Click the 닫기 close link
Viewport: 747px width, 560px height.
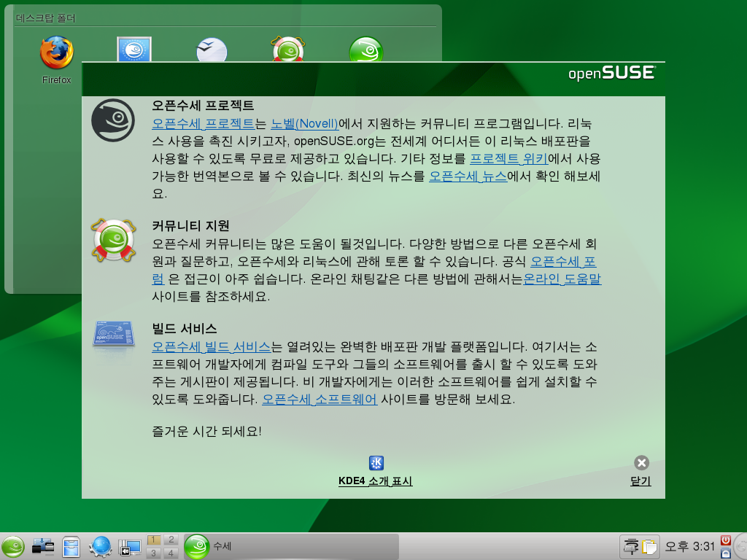[640, 481]
